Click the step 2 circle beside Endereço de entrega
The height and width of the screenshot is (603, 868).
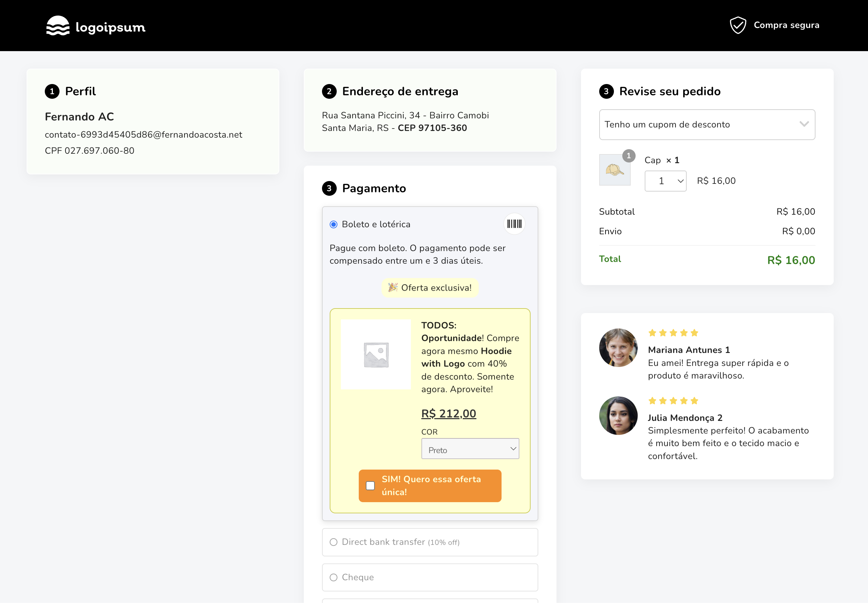[x=329, y=91]
